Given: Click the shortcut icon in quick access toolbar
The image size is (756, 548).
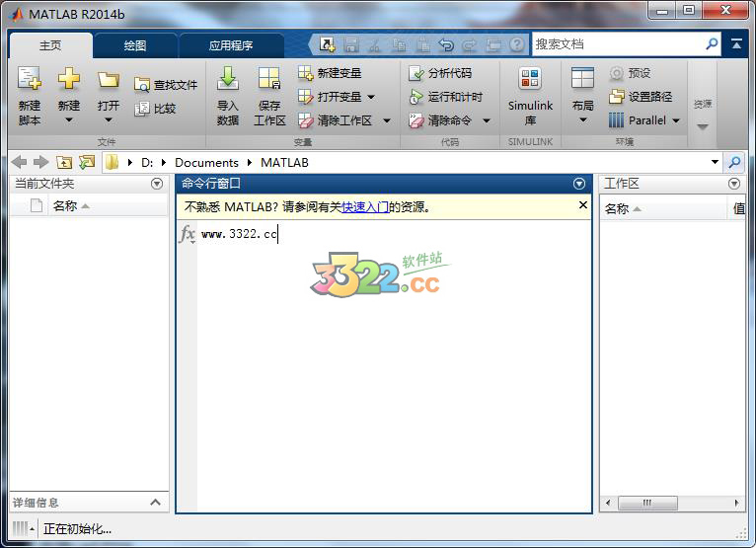Looking at the screenshot, I should [x=328, y=44].
